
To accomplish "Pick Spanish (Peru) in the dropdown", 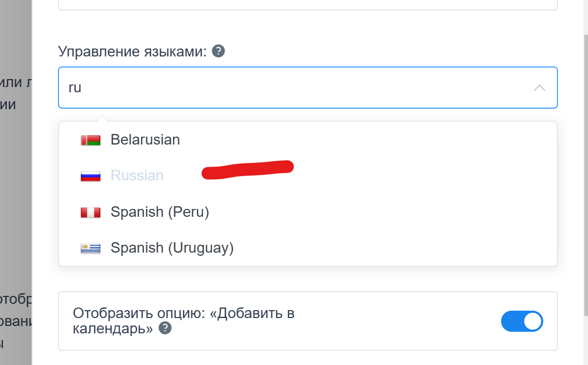I will [160, 212].
